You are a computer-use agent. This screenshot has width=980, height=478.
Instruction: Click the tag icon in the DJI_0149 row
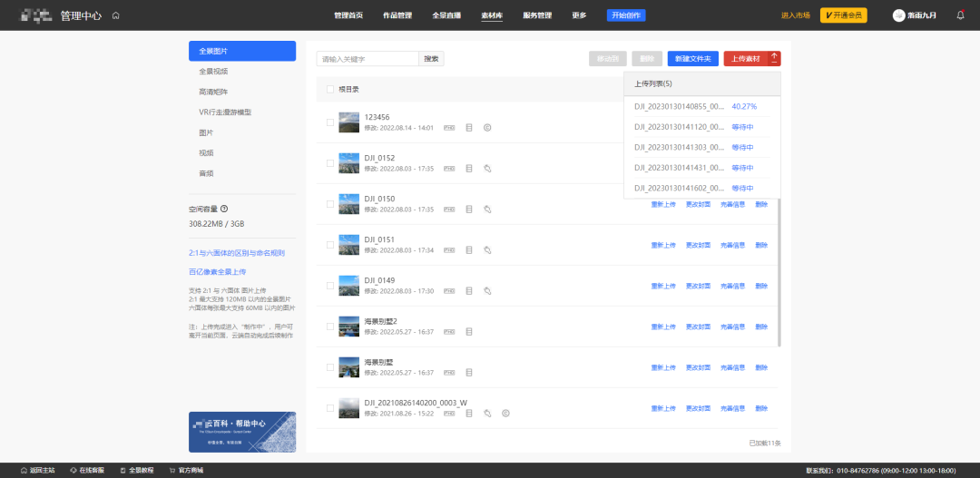pos(487,290)
